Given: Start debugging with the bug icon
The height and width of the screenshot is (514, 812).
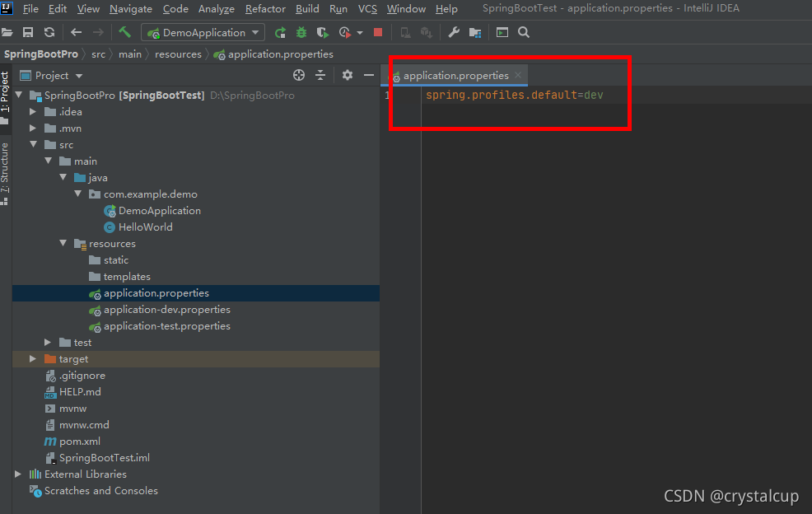Looking at the screenshot, I should click(x=301, y=33).
